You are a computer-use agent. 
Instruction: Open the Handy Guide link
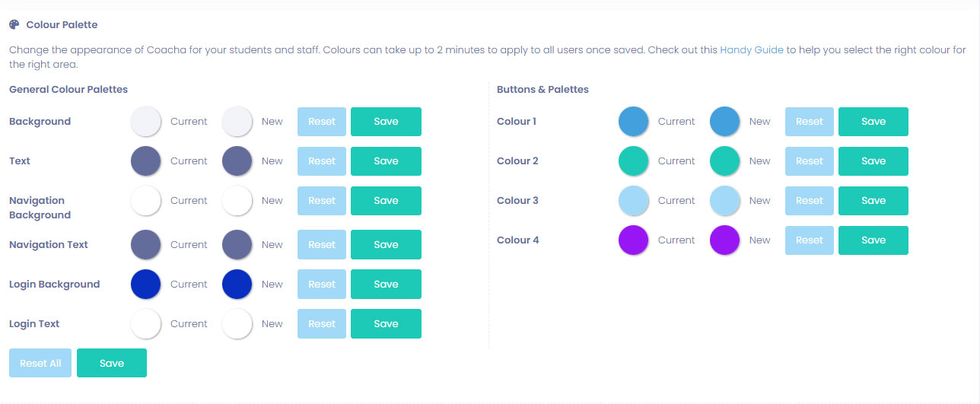pos(751,50)
